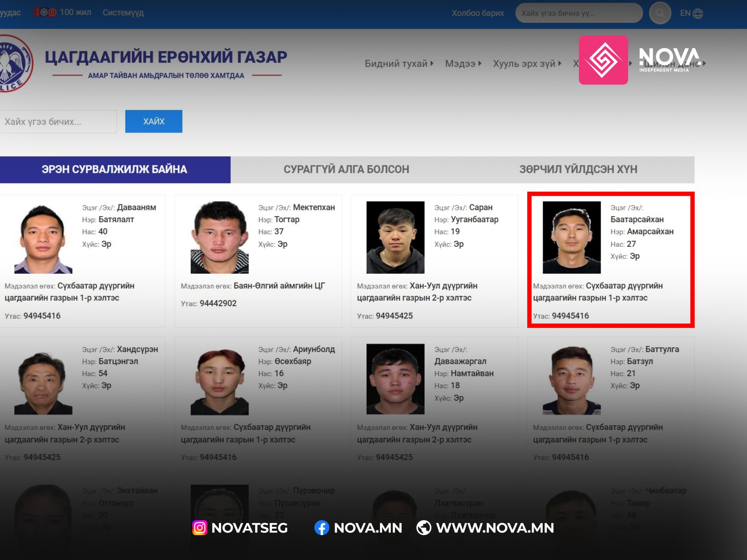Select the ЭРЭН СУРВАЛЖИЛЖ БАЙНА tab
This screenshot has width=747, height=560.
[115, 170]
